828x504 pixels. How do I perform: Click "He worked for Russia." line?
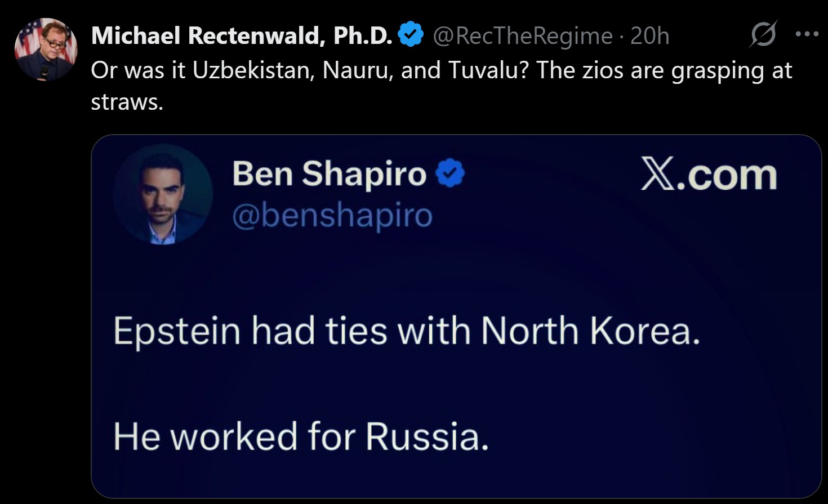pos(301,436)
